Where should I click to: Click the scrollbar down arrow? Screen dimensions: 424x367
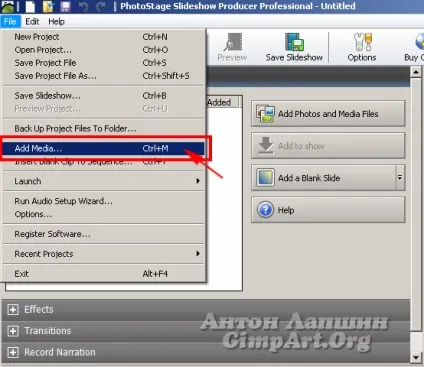(x=416, y=358)
